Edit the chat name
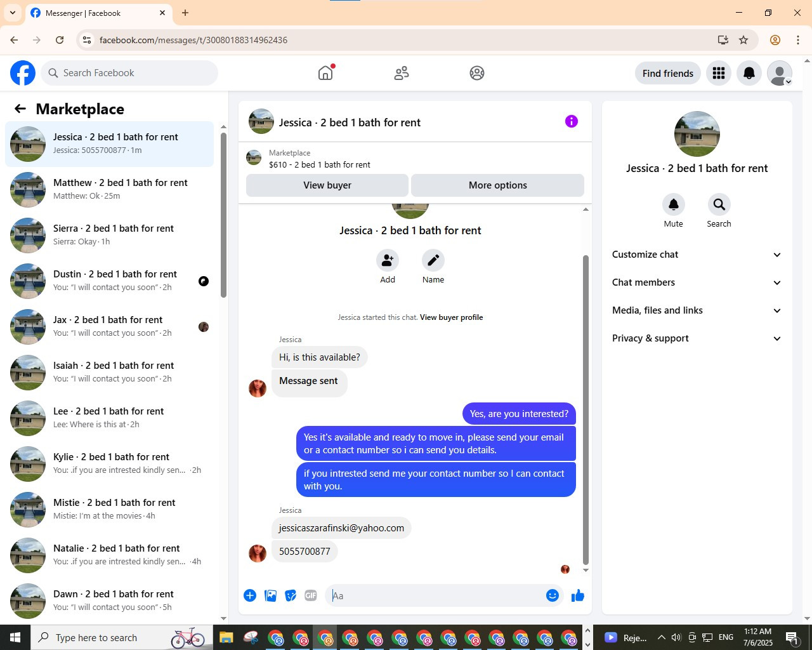This screenshot has width=812, height=650. (433, 260)
